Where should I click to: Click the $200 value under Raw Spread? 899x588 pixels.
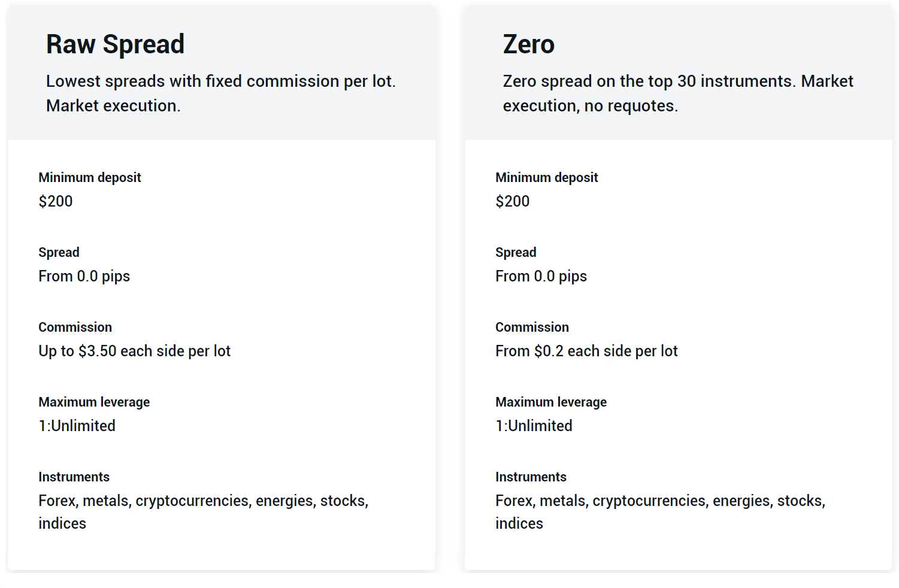pos(56,201)
